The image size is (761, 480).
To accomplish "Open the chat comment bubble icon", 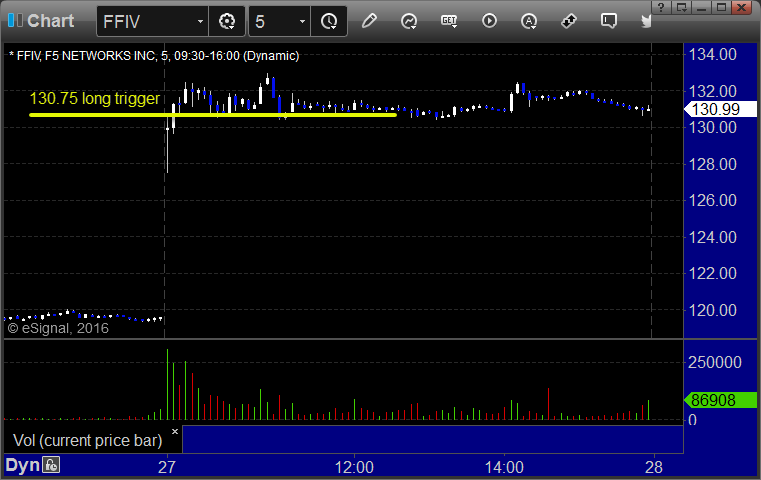I will point(609,21).
